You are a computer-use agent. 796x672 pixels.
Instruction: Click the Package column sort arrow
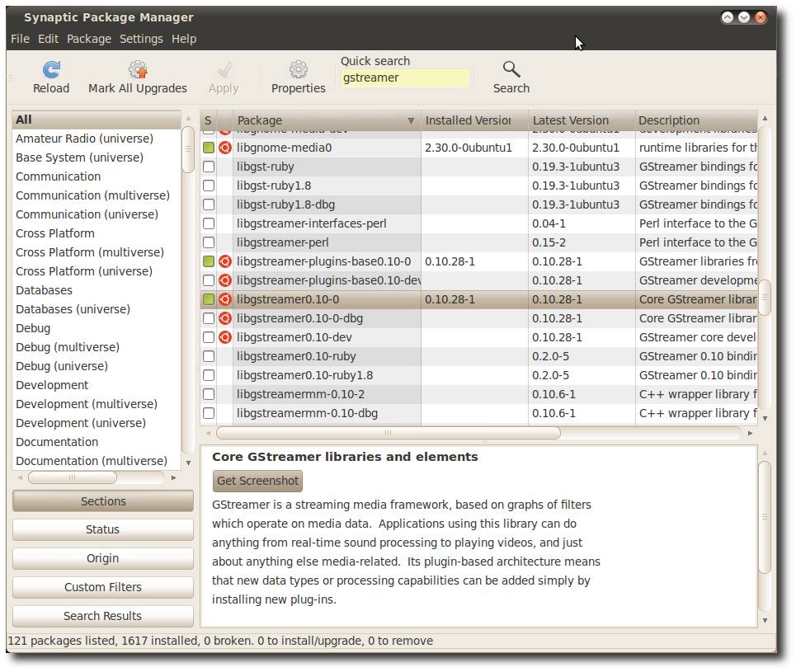click(x=411, y=121)
